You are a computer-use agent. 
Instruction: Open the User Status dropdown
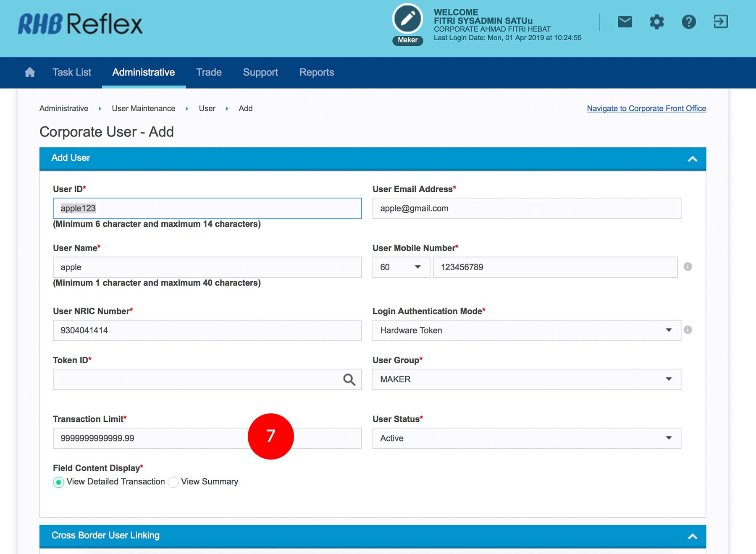[x=526, y=438]
